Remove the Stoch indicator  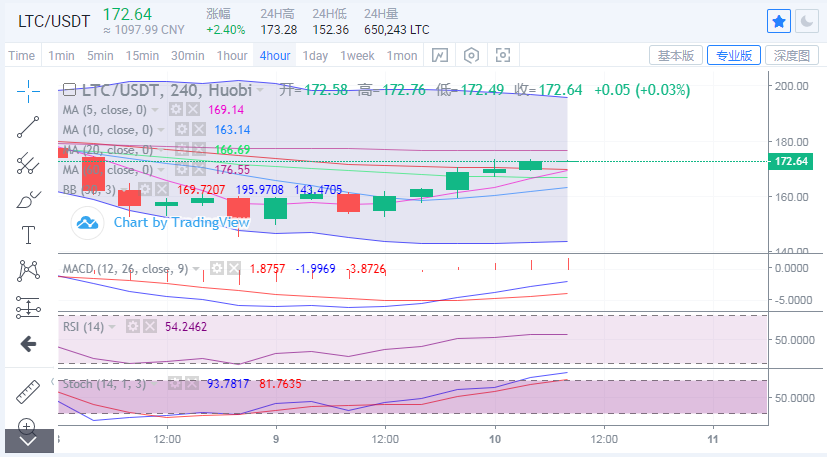[192, 384]
